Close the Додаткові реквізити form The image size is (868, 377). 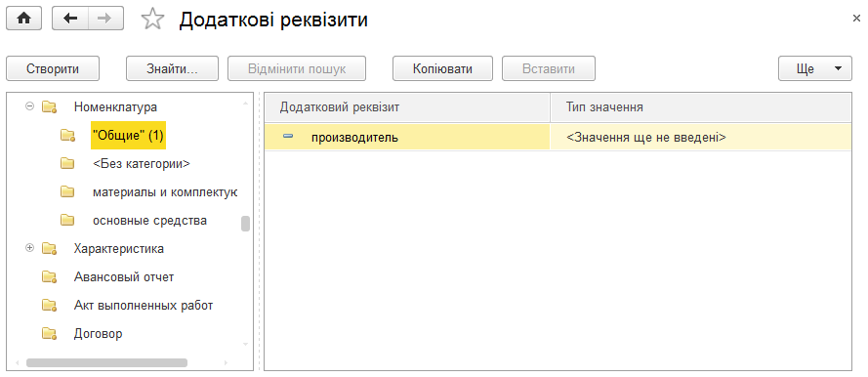856,19
